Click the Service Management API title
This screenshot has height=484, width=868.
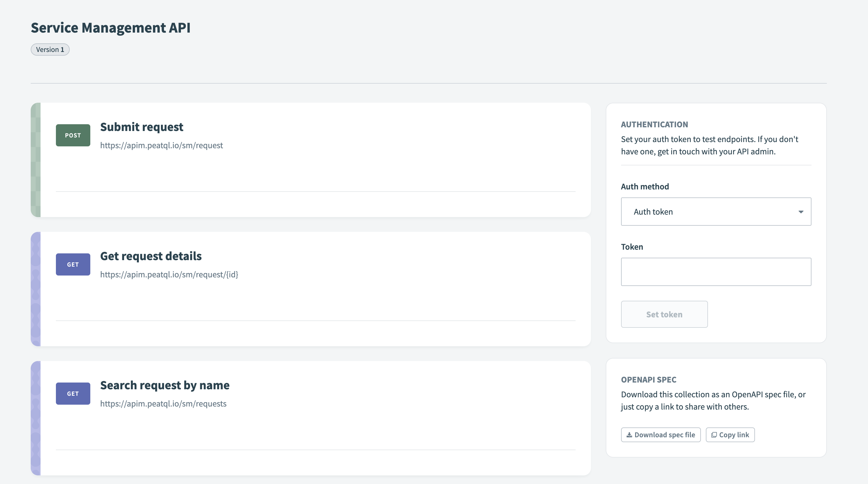tap(111, 28)
